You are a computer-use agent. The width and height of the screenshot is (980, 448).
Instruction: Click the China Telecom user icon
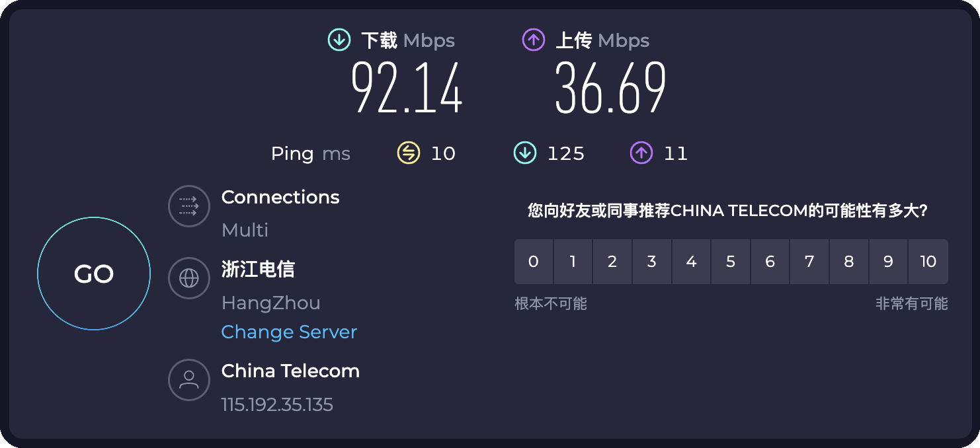click(x=189, y=379)
